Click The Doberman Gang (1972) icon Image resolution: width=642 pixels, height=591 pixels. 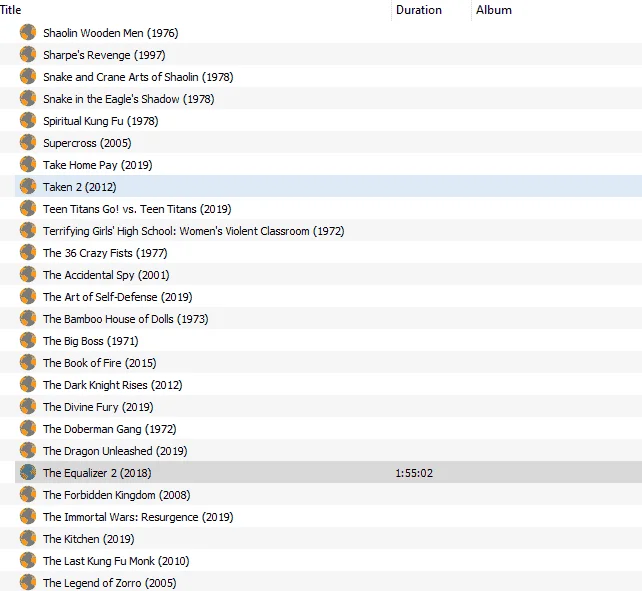pyautogui.click(x=28, y=428)
